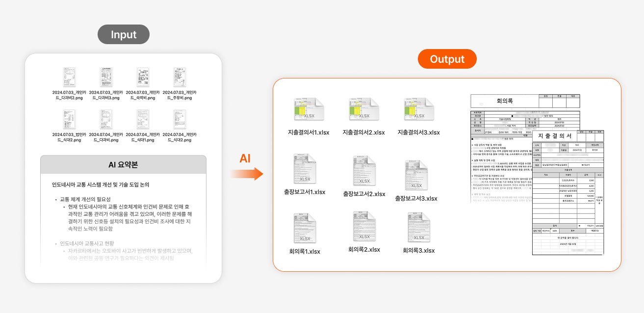Viewport: 644px width, 313px height.
Task: Open the 지출결의서1.xlsx file icon
Action: (308, 110)
